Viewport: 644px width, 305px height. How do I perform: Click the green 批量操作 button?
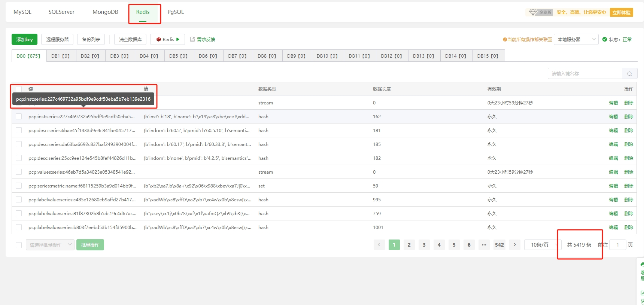[x=90, y=245]
